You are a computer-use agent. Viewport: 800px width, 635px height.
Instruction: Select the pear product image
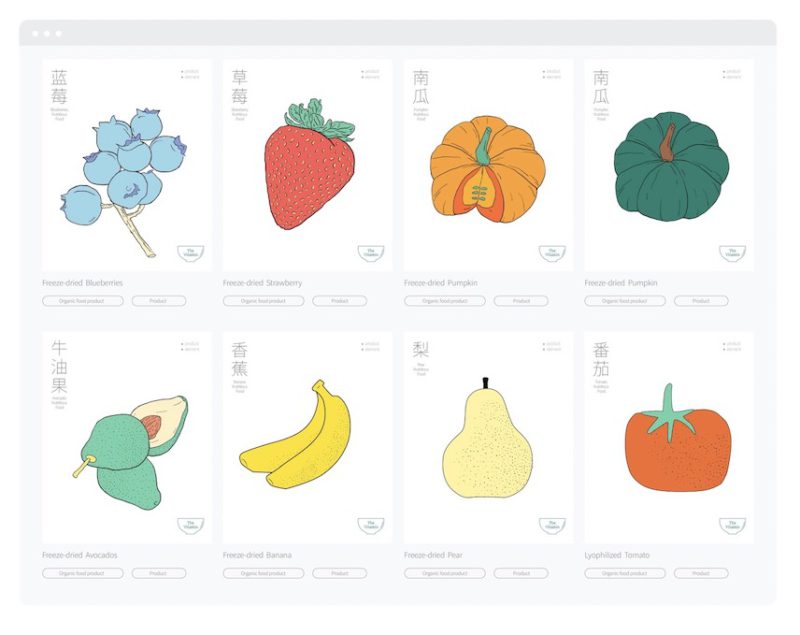[x=488, y=438]
